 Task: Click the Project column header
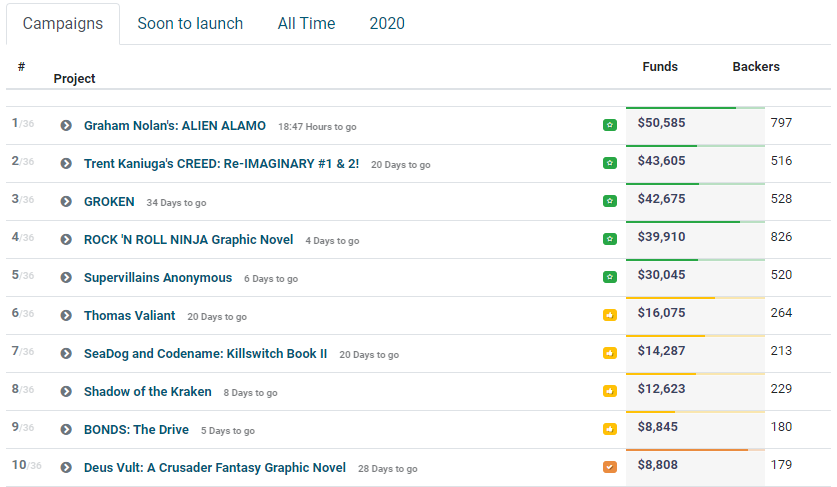coord(74,78)
